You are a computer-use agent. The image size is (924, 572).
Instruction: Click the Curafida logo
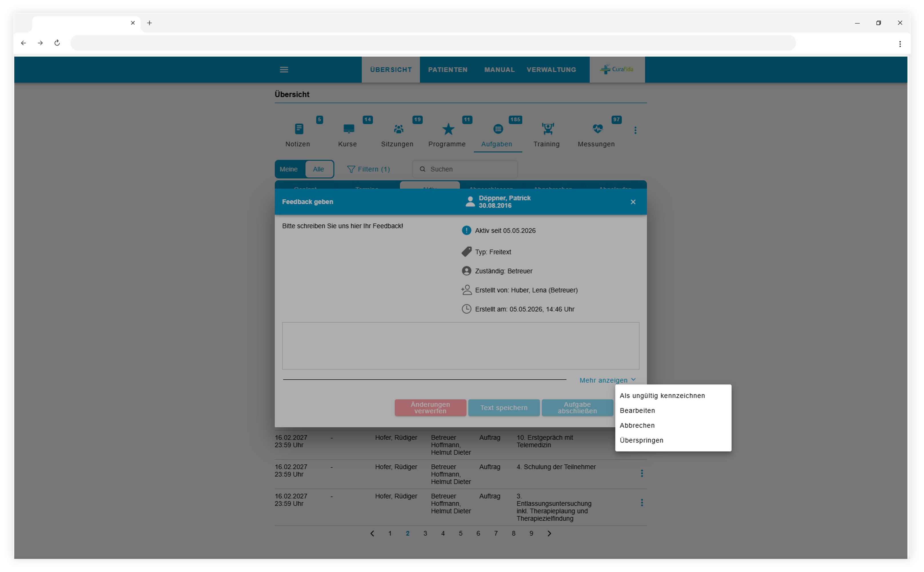pyautogui.click(x=617, y=69)
